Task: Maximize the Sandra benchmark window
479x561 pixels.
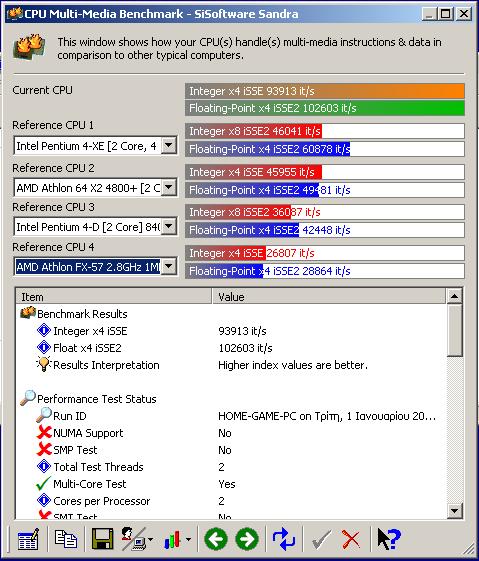Action: coord(446,14)
